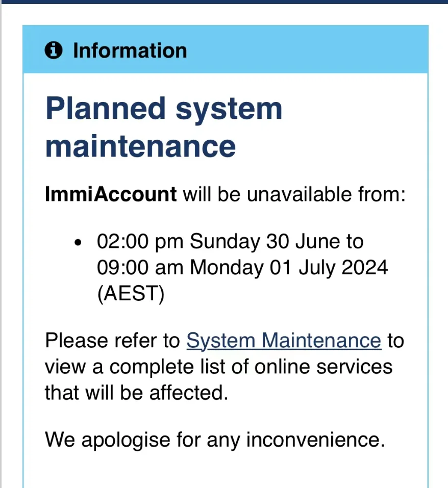448x488 pixels.
Task: Click the 'Please refer to' text
Action: coord(113,341)
